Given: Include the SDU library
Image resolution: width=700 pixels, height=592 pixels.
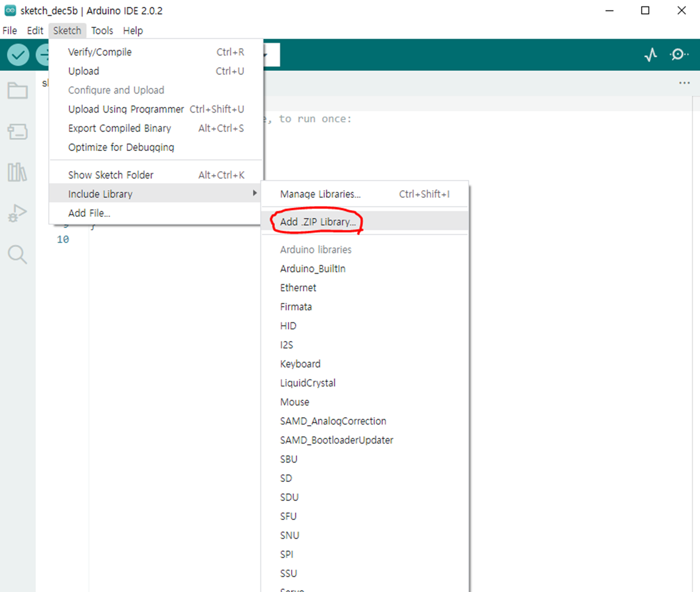Looking at the screenshot, I should 365,497.
